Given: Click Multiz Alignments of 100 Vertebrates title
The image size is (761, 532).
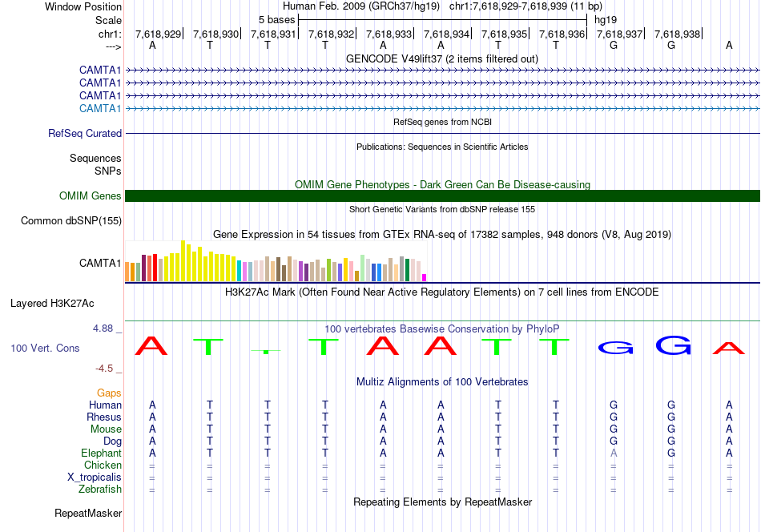Looking at the screenshot, I should coord(442,381).
